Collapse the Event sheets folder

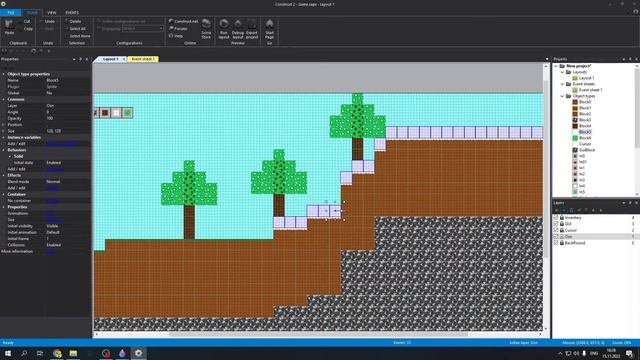point(562,84)
